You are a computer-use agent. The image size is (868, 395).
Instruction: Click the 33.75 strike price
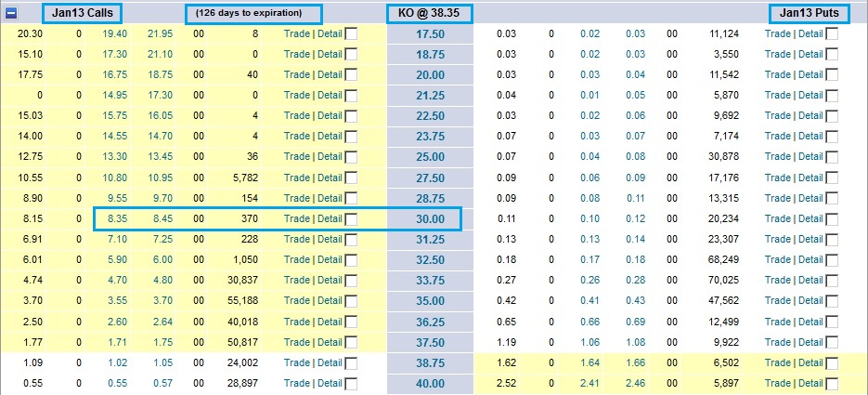[430, 281]
